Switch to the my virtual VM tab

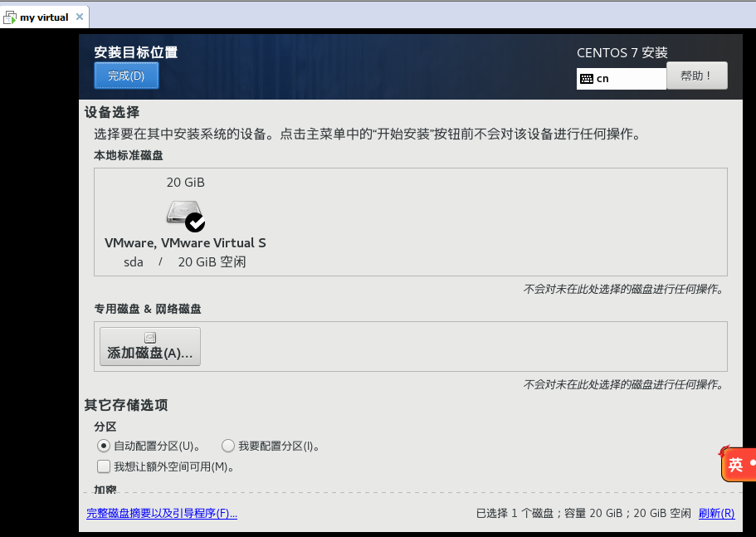[44, 17]
